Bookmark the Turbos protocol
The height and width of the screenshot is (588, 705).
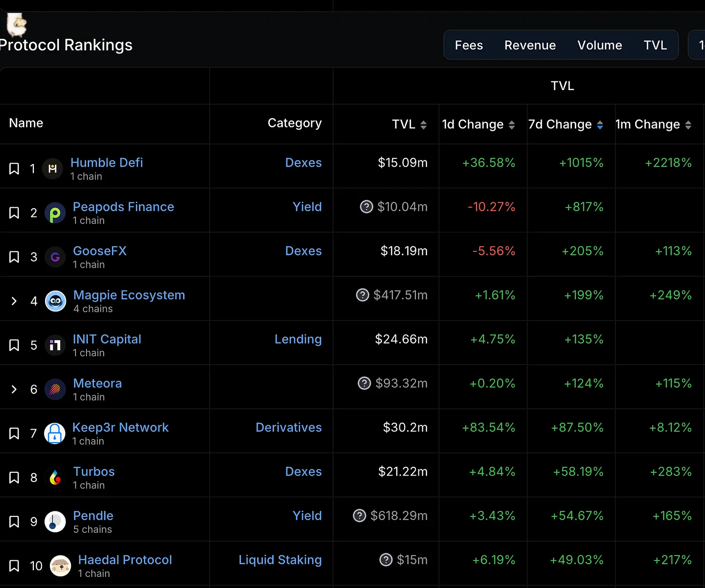pyautogui.click(x=14, y=477)
